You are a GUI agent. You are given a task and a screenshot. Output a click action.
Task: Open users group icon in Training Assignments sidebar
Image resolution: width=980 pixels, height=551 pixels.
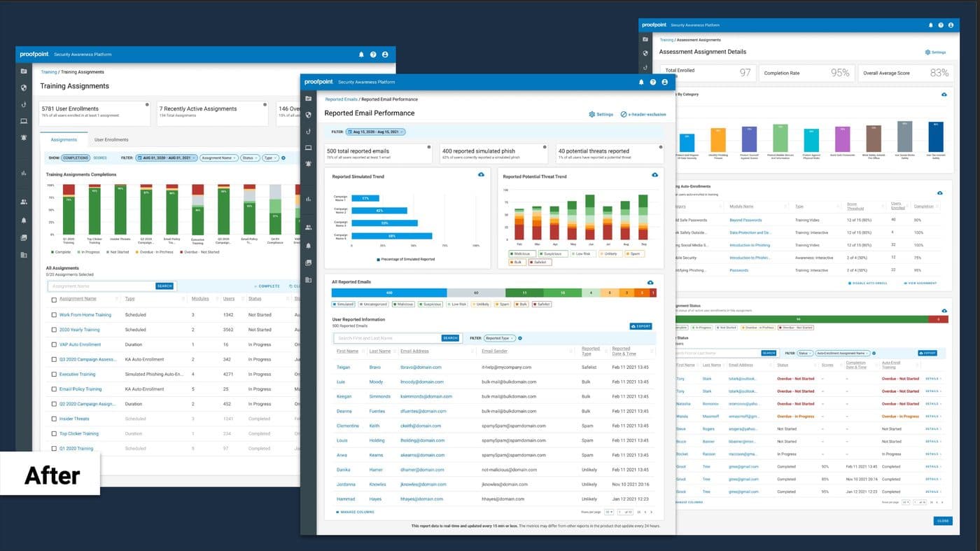[24, 202]
